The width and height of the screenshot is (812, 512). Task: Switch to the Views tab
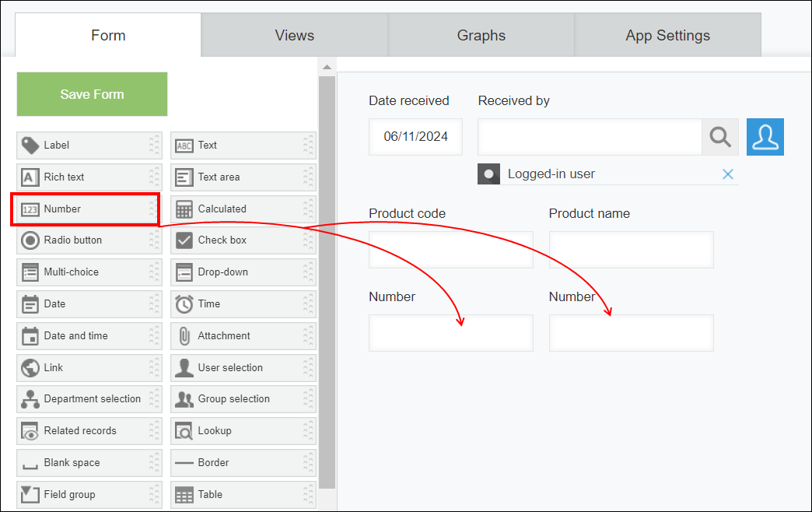click(294, 35)
